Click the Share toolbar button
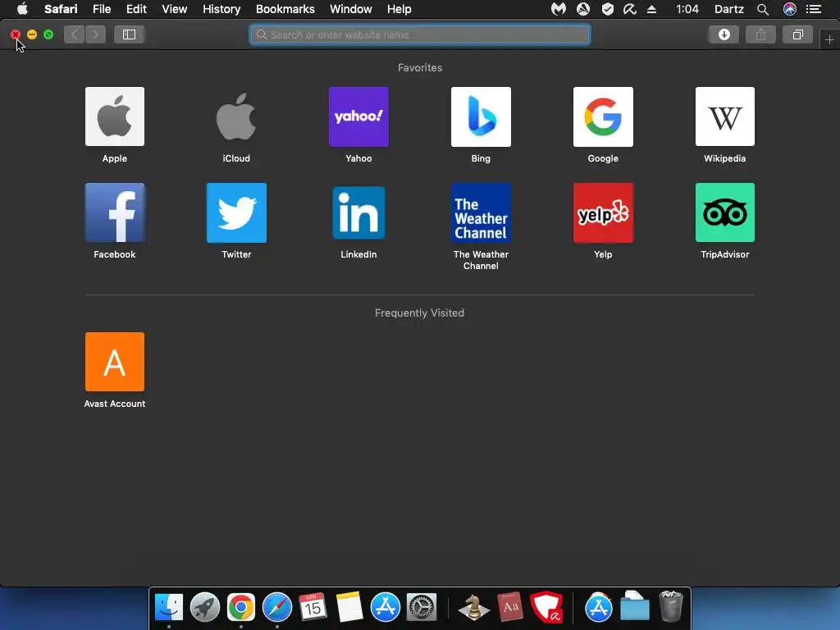The height and width of the screenshot is (630, 840). click(760, 34)
